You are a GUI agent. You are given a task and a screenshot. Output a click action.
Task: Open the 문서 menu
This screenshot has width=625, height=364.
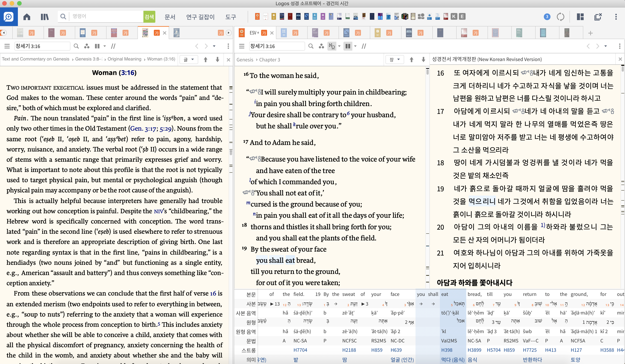pos(170,17)
